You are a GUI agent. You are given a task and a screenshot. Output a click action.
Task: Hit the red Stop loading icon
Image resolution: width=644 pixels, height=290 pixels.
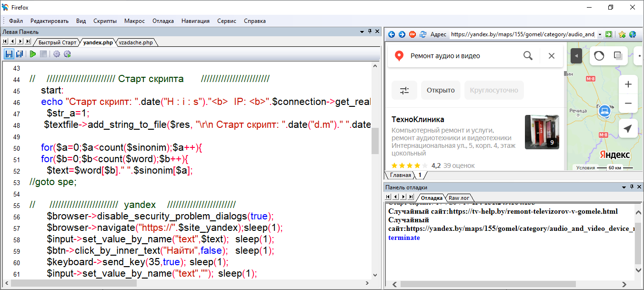(413, 34)
